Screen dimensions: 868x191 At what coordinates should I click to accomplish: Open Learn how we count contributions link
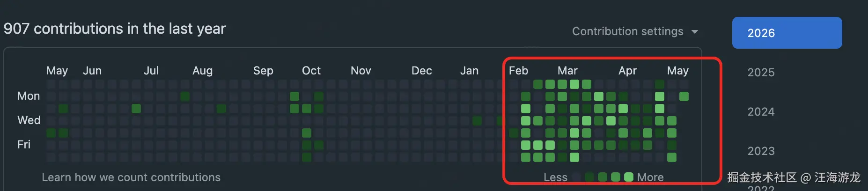click(131, 177)
